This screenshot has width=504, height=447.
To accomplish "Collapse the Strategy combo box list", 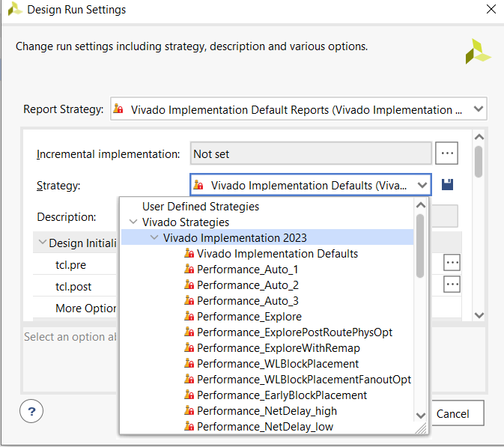I will [x=422, y=185].
